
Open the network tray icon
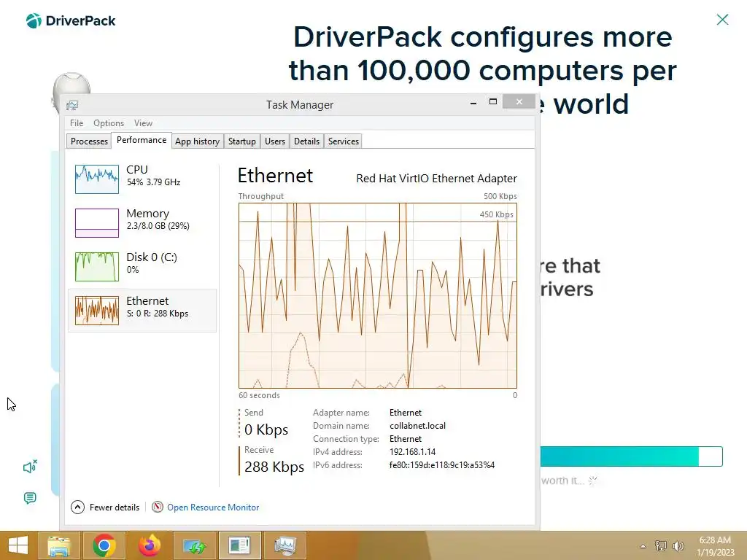[x=661, y=546]
